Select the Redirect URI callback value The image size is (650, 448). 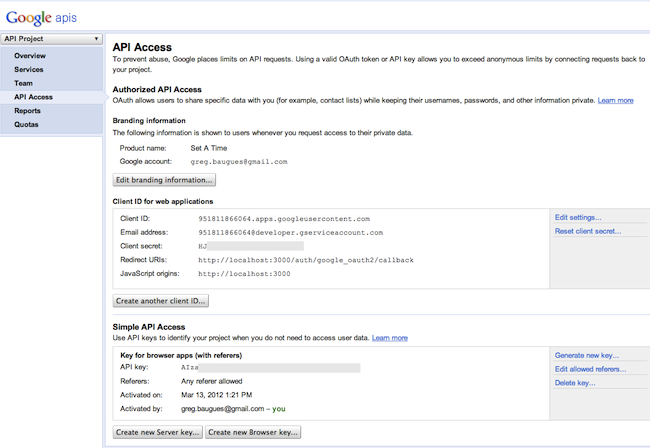click(x=306, y=260)
